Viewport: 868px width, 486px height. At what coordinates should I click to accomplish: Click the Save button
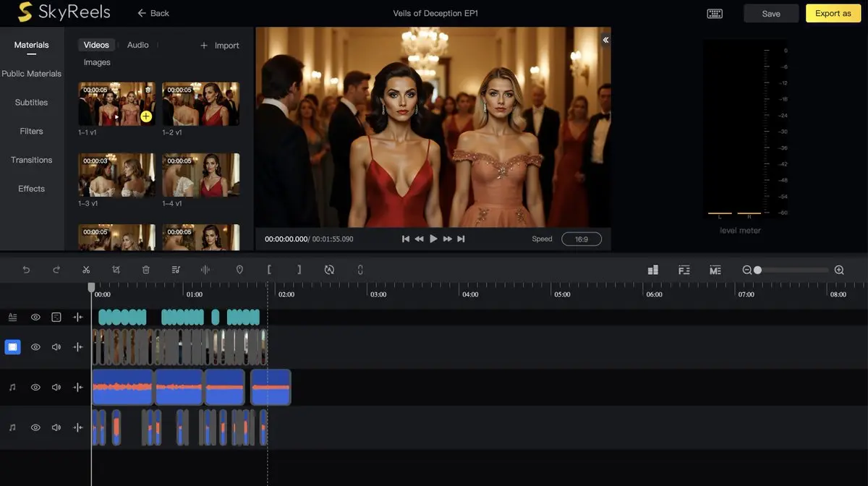click(x=771, y=14)
